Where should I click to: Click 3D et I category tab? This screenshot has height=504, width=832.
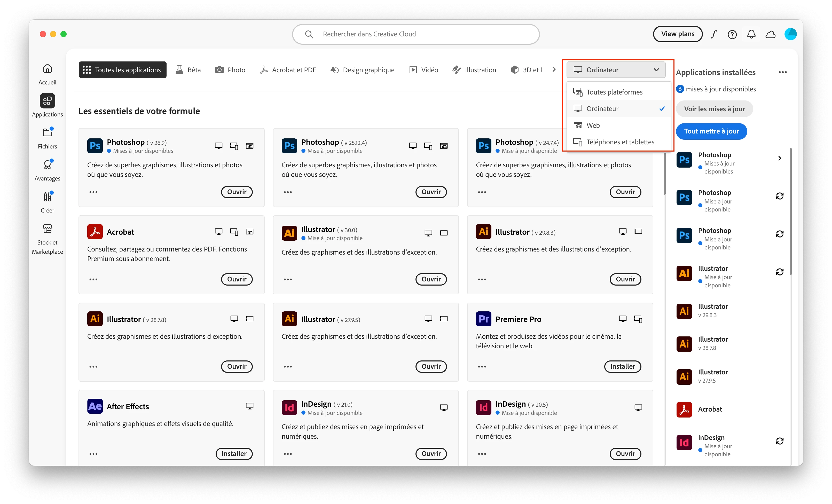point(527,70)
